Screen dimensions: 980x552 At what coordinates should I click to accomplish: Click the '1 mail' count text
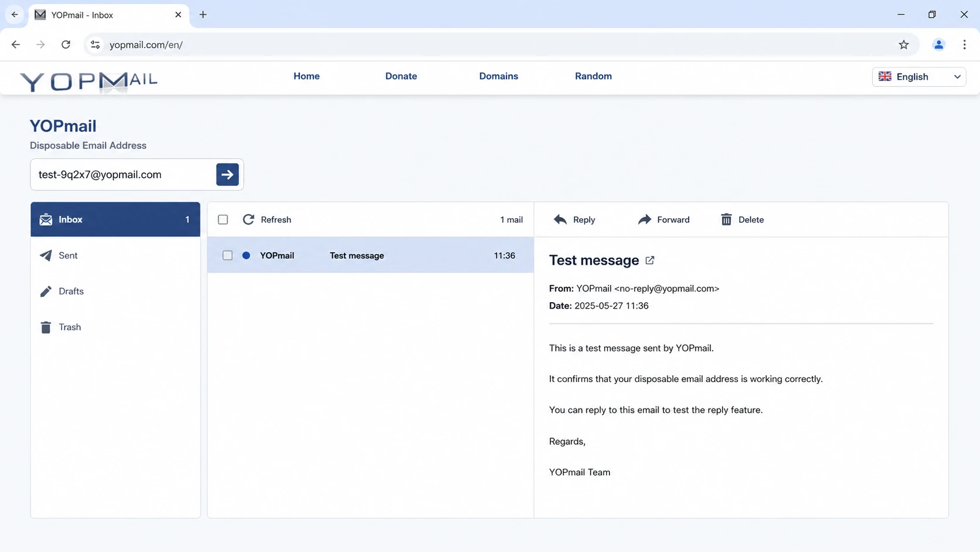coord(511,219)
